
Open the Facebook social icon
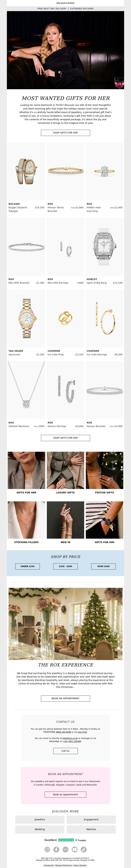(56, 850)
